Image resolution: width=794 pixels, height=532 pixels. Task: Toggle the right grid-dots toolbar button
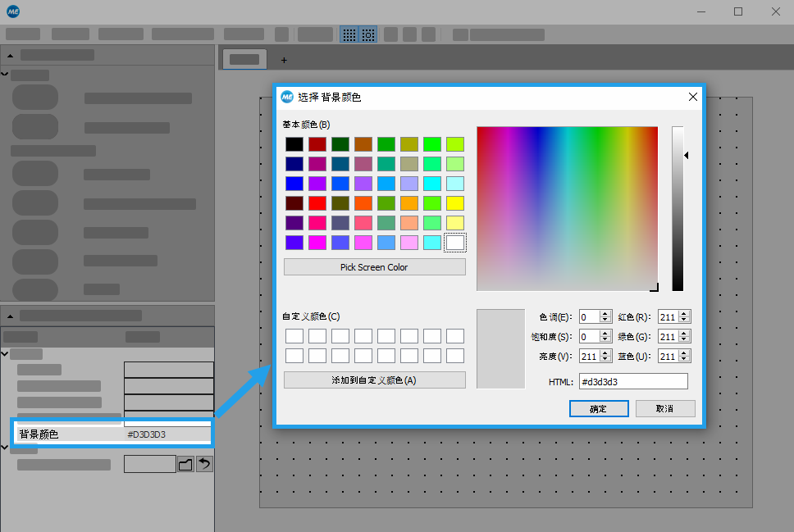click(368, 34)
